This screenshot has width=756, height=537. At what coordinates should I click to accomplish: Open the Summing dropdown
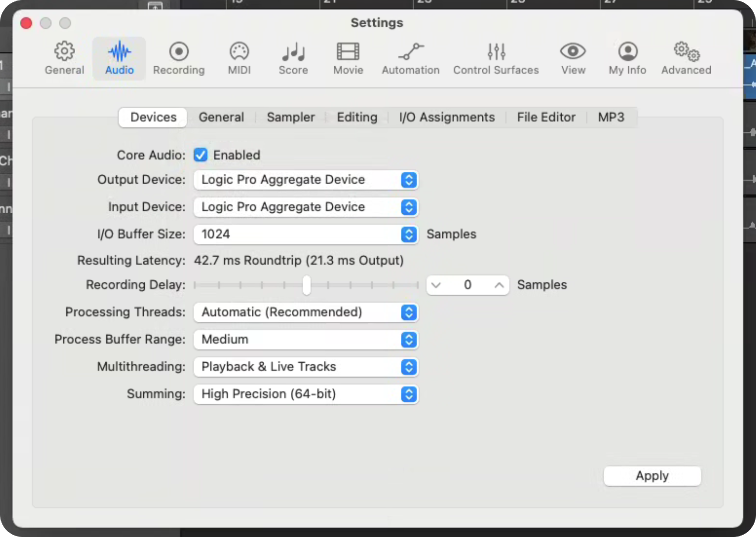click(x=306, y=394)
